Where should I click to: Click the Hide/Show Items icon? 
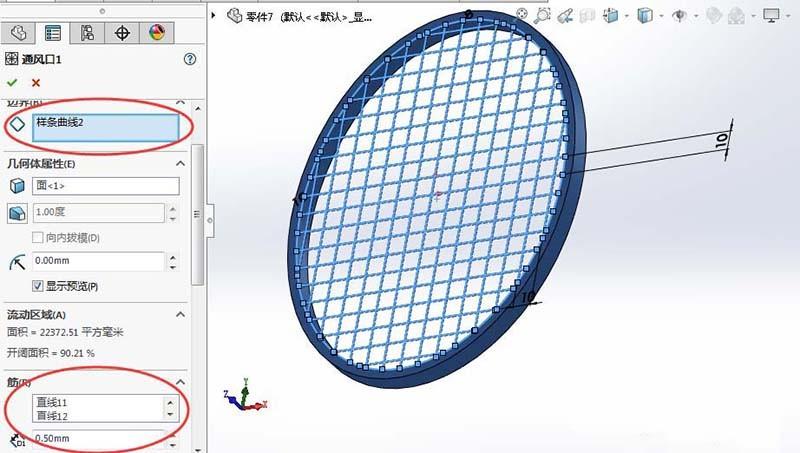coord(679,16)
